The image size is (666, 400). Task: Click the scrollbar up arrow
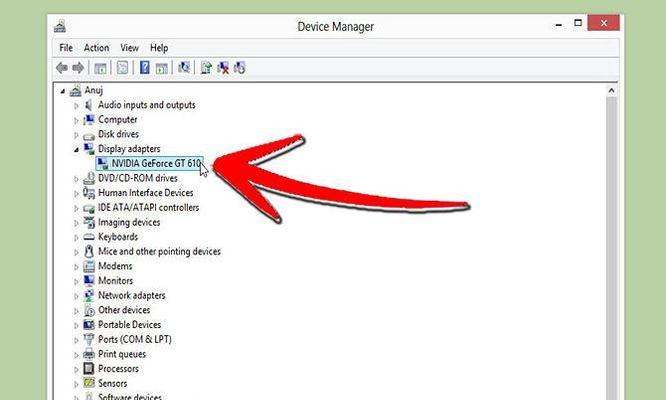point(611,90)
